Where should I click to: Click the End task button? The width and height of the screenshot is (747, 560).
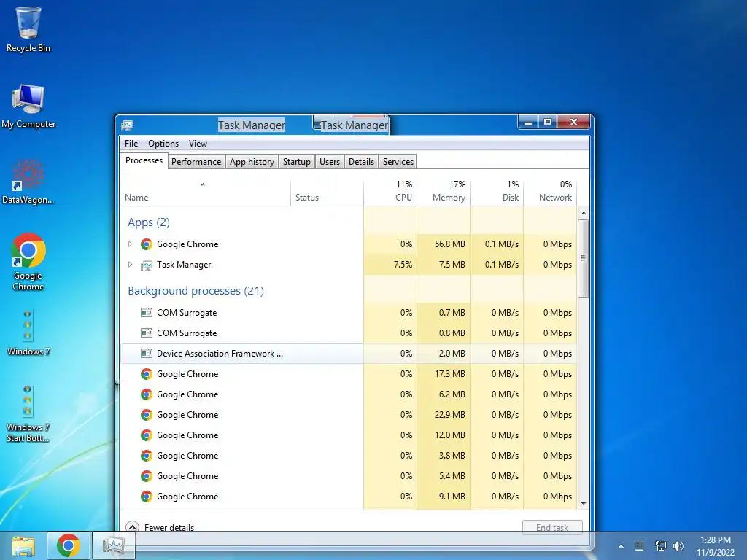point(552,527)
